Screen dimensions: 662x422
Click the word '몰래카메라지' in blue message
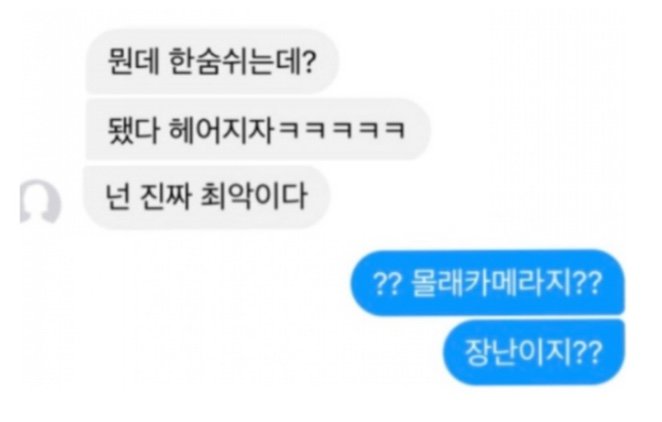coord(491,282)
